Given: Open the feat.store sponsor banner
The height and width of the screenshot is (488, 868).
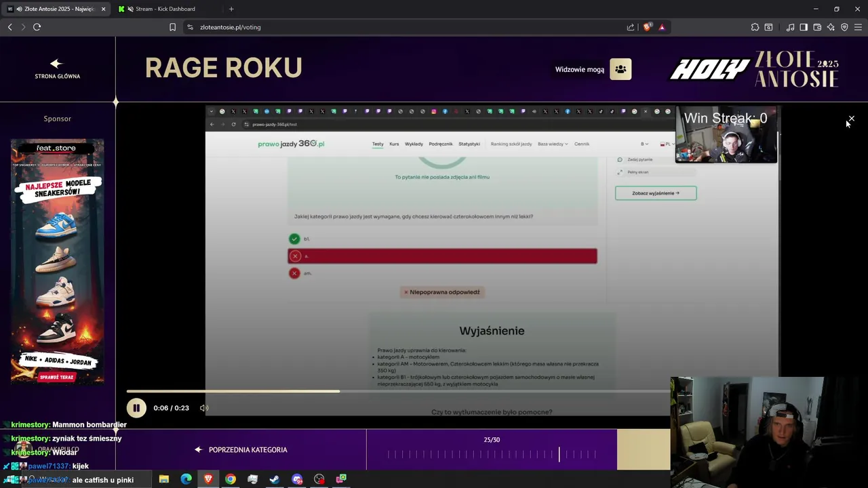Looking at the screenshot, I should pos(58,262).
